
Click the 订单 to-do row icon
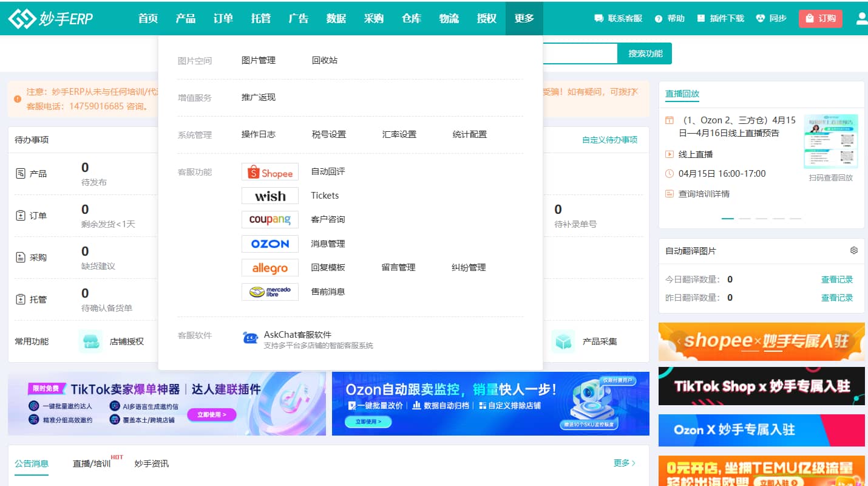pos(21,216)
